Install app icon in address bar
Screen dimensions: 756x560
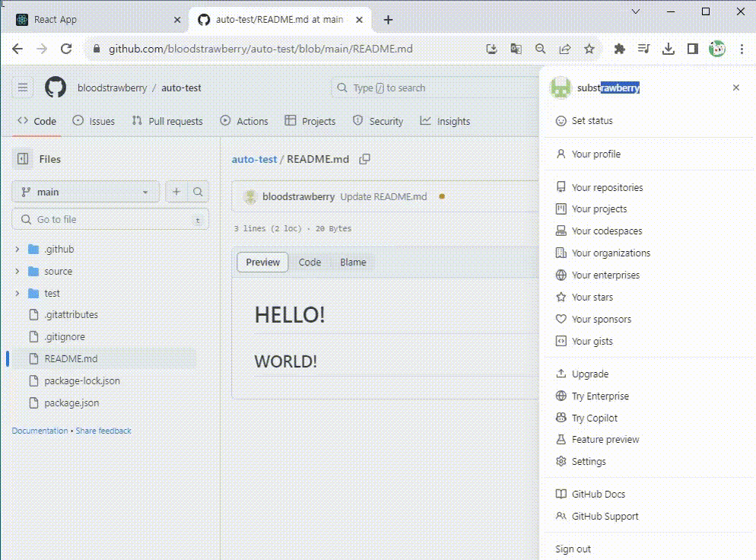[x=491, y=49]
